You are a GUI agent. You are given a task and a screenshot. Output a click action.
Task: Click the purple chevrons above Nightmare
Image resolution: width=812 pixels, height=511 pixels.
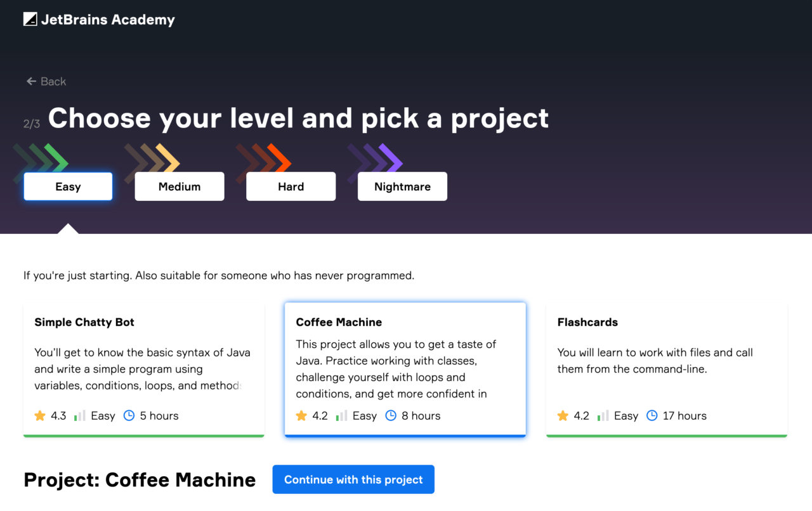[x=374, y=157]
